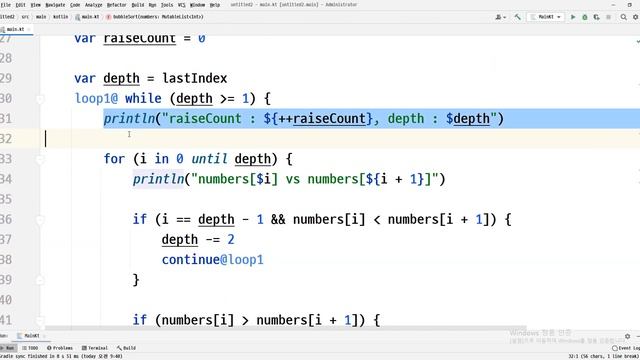Screen dimensions: 640x360
Task: Open the Code menu
Action: (75, 5)
